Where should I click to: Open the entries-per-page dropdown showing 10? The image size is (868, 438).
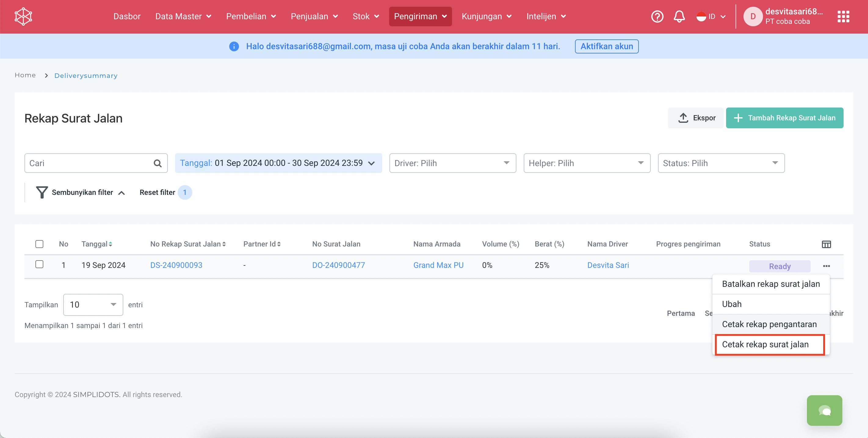93,305
